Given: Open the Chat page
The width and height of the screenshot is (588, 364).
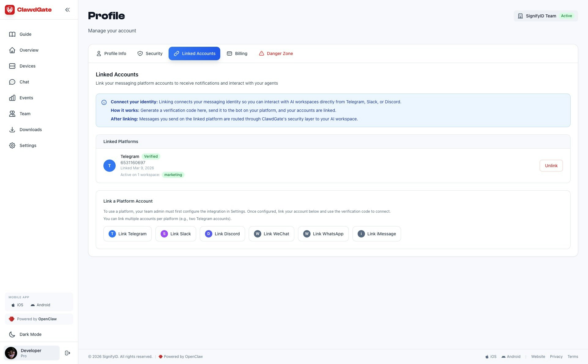Looking at the screenshot, I should (x=24, y=82).
